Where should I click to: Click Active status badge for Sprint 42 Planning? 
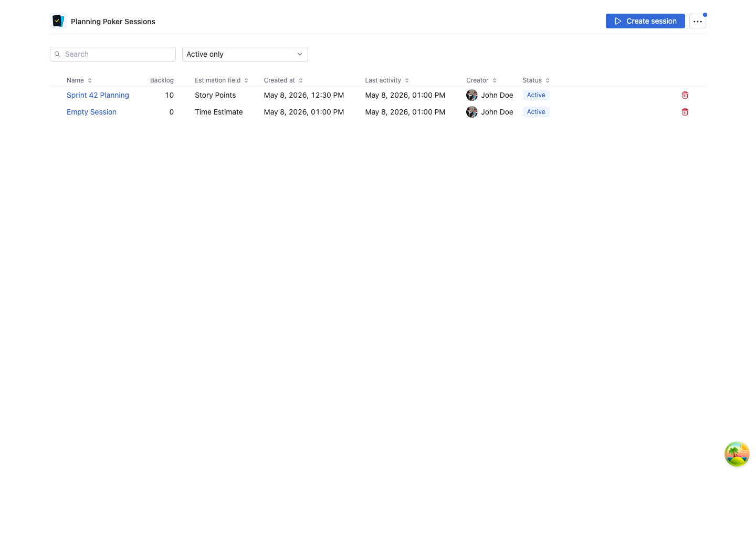coord(536,95)
